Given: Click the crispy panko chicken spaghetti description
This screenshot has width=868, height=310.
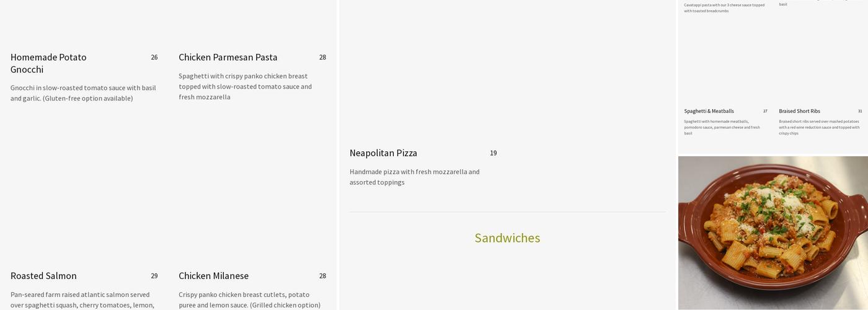Looking at the screenshot, I should coord(246,86).
